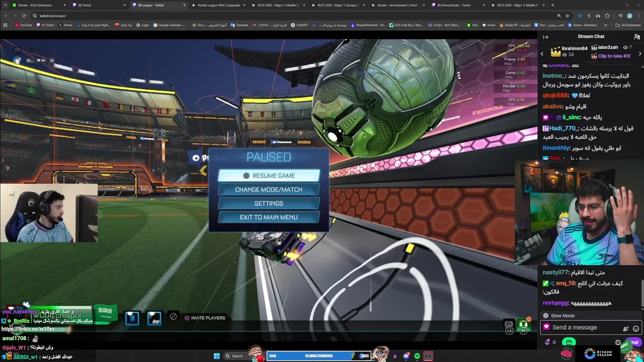Click the L2 chat icon in game overlay
Screen dimensions: 644x362
[x=509, y=326]
